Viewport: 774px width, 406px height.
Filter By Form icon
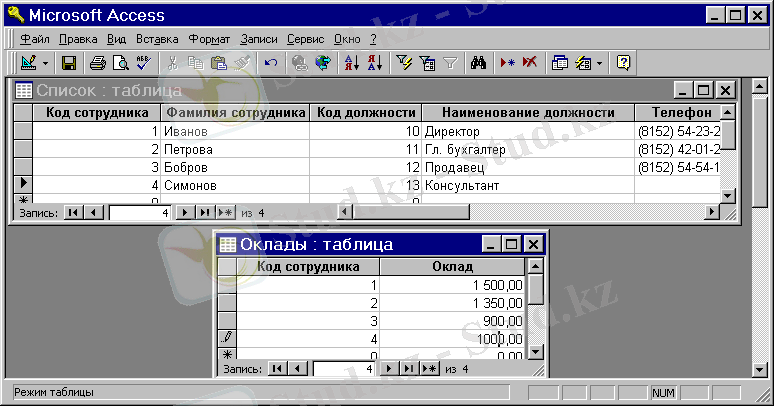[x=427, y=63]
